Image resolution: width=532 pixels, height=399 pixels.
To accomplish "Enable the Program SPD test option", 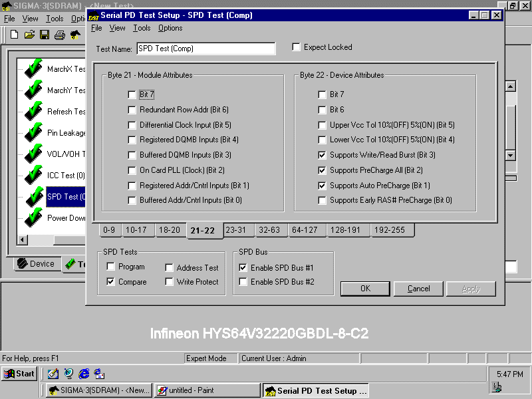I will pyautogui.click(x=111, y=265).
